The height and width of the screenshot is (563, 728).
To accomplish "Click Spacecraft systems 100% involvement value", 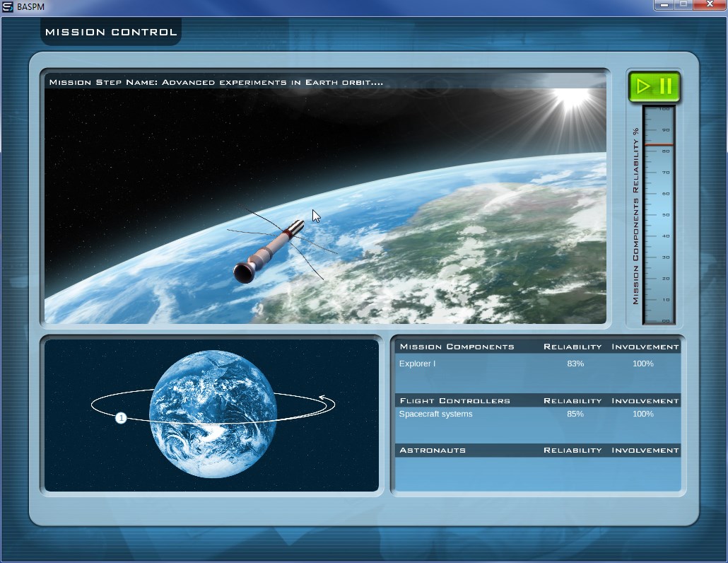I will tap(643, 414).
